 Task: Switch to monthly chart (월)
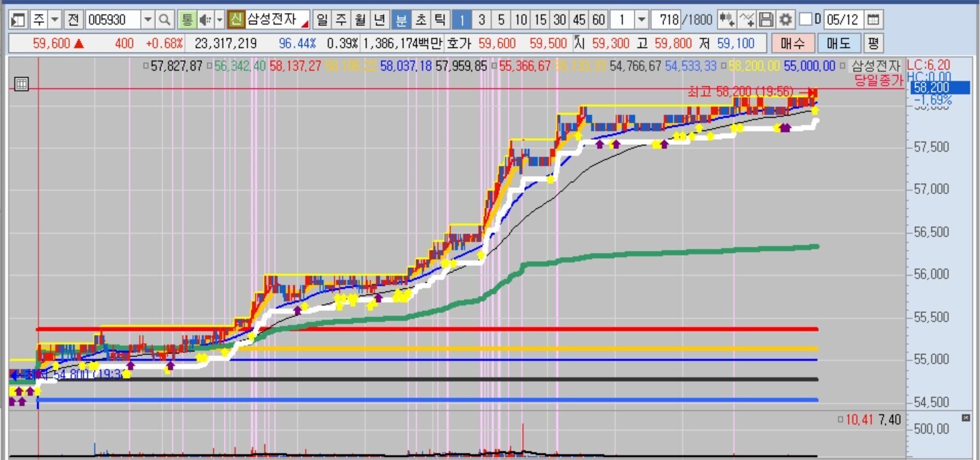pyautogui.click(x=361, y=19)
